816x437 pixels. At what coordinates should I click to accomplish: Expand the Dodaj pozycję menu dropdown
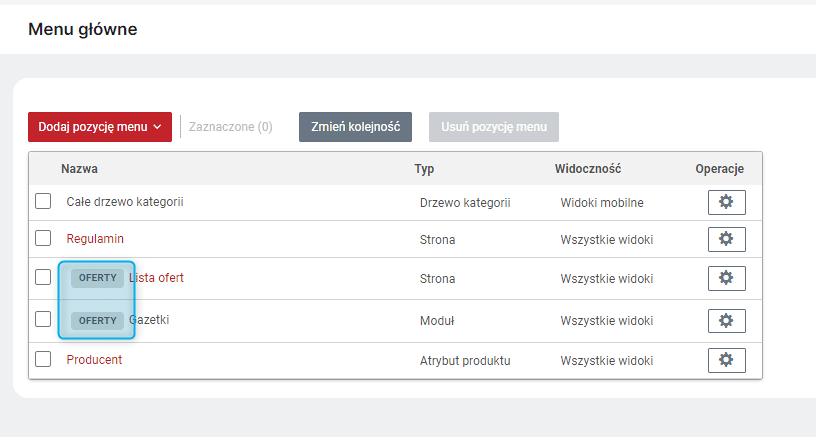tap(100, 127)
